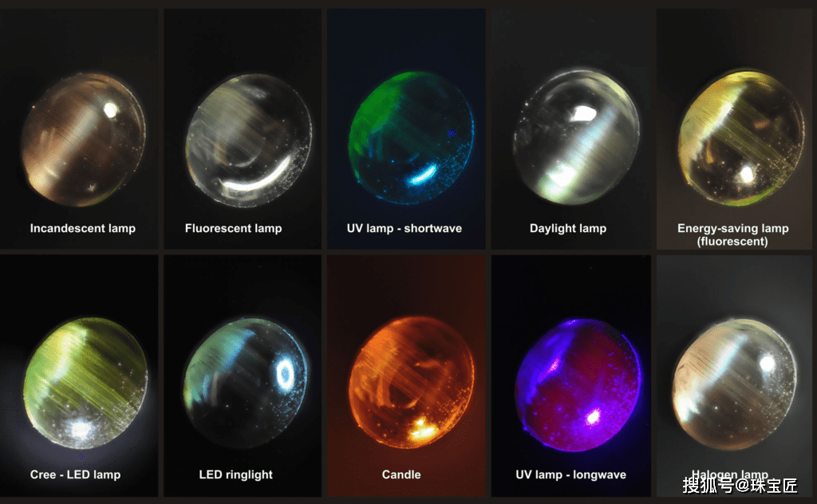Click the purple UV longwave gemstone image
817x504 pixels.
pos(578,385)
